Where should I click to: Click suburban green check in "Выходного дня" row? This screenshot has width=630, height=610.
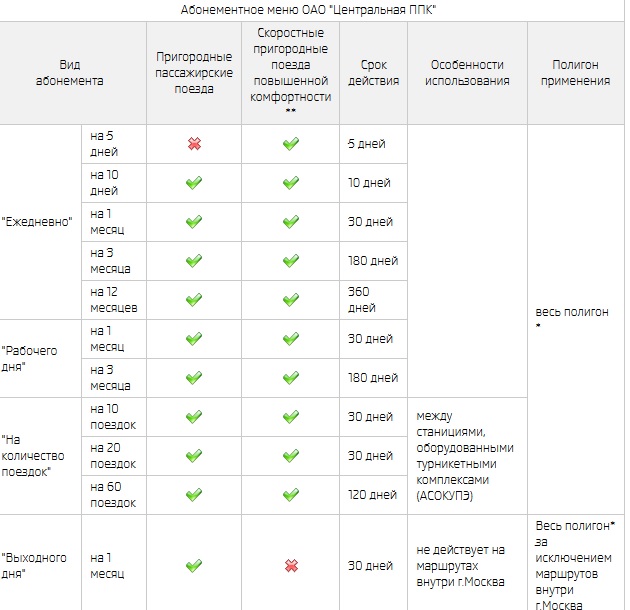point(194,566)
